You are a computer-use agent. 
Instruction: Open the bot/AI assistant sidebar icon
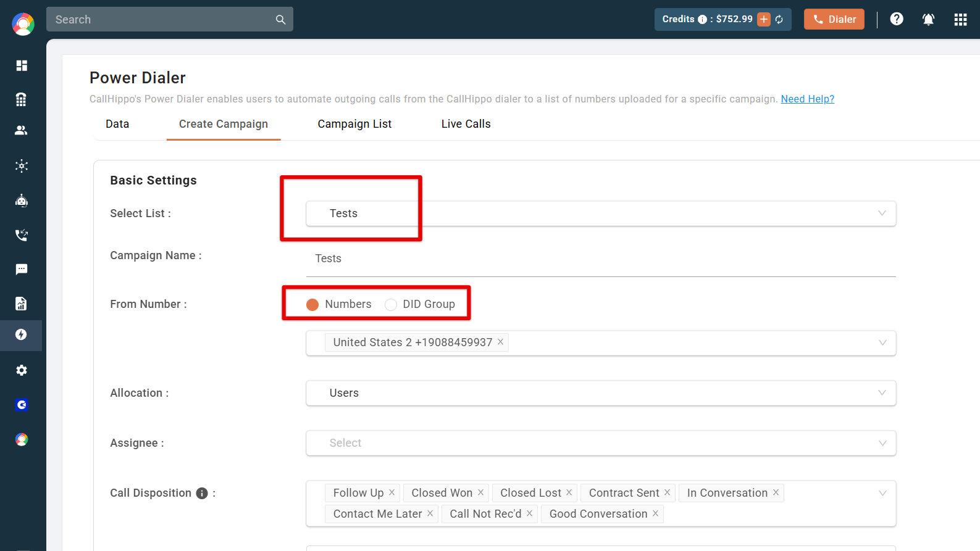(22, 201)
